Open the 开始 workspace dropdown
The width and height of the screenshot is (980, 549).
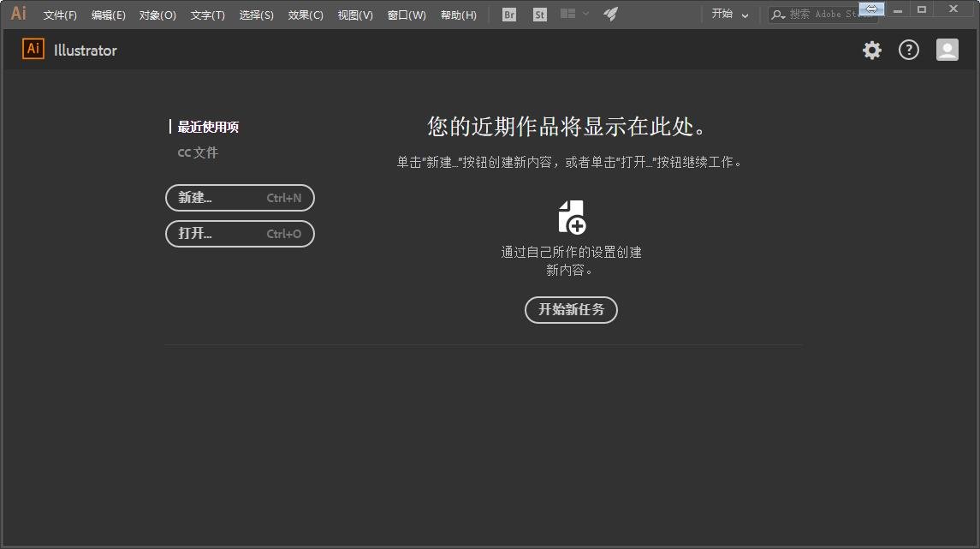[730, 14]
